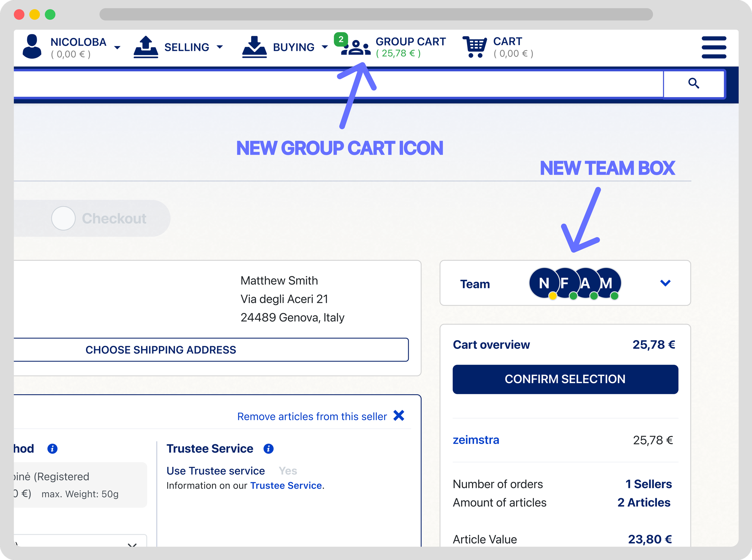Viewport: 752px width, 560px height.
Task: Expand the Team box chevron
Action: [665, 283]
